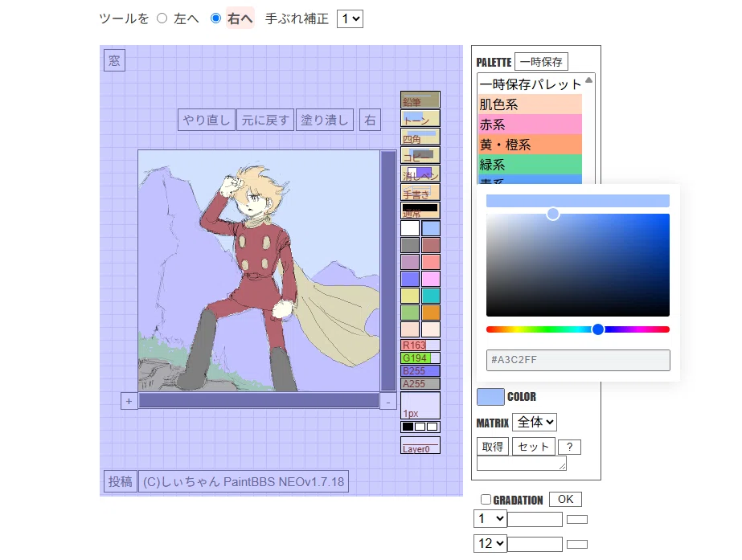Image resolution: width=742 pixels, height=560 pixels.
Task: Click the canvas horizontal scrollbar
Action: (x=258, y=401)
